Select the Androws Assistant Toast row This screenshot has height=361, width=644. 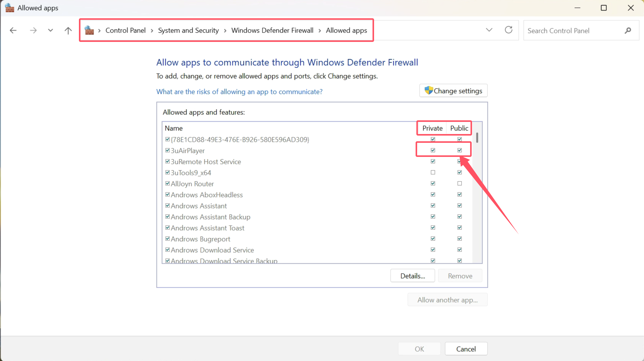pos(317,228)
